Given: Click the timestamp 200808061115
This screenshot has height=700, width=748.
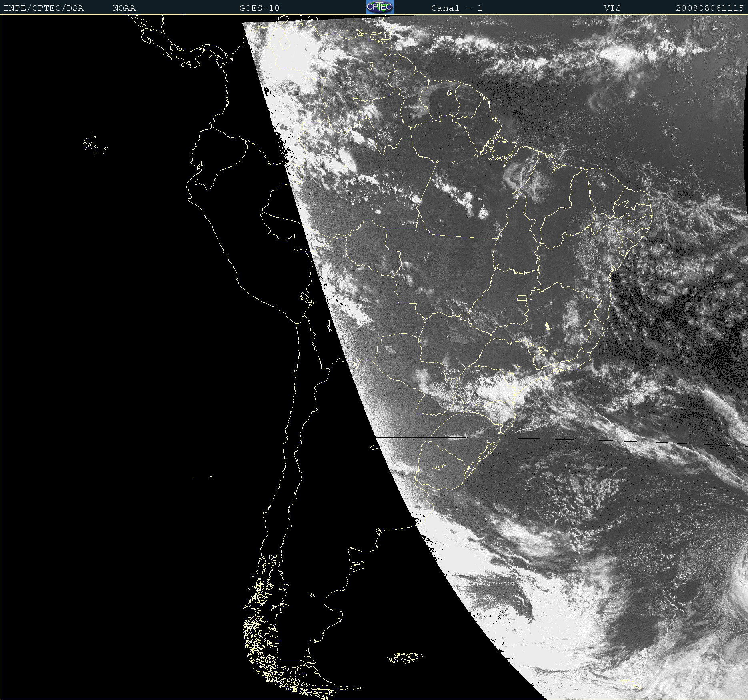Looking at the screenshot, I should tap(710, 8).
